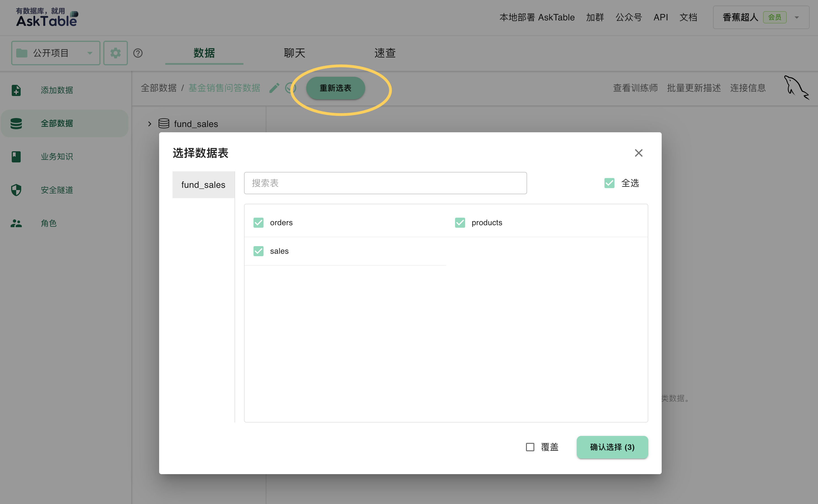The height and width of the screenshot is (504, 818).
Task: Click the pencil icon to edit dataset name
Action: 274,88
